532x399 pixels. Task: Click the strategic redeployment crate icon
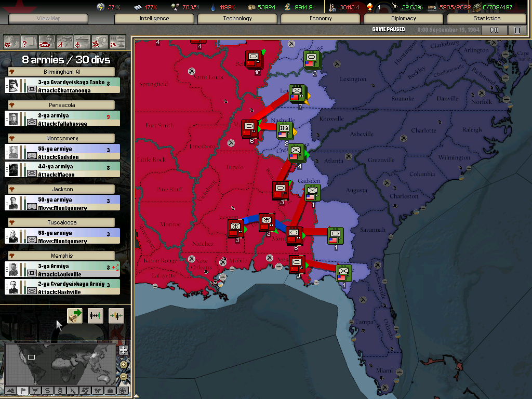tap(75, 315)
